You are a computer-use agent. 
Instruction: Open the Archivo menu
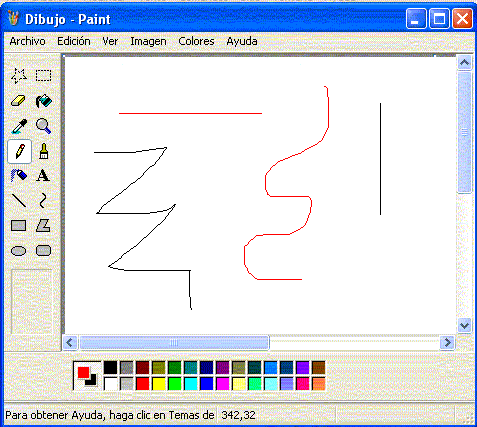(x=27, y=41)
